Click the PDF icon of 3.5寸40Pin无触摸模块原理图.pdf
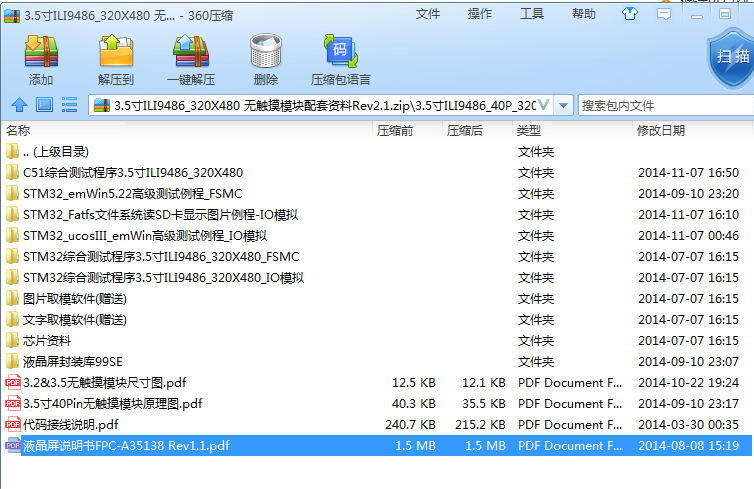 pos(13,403)
